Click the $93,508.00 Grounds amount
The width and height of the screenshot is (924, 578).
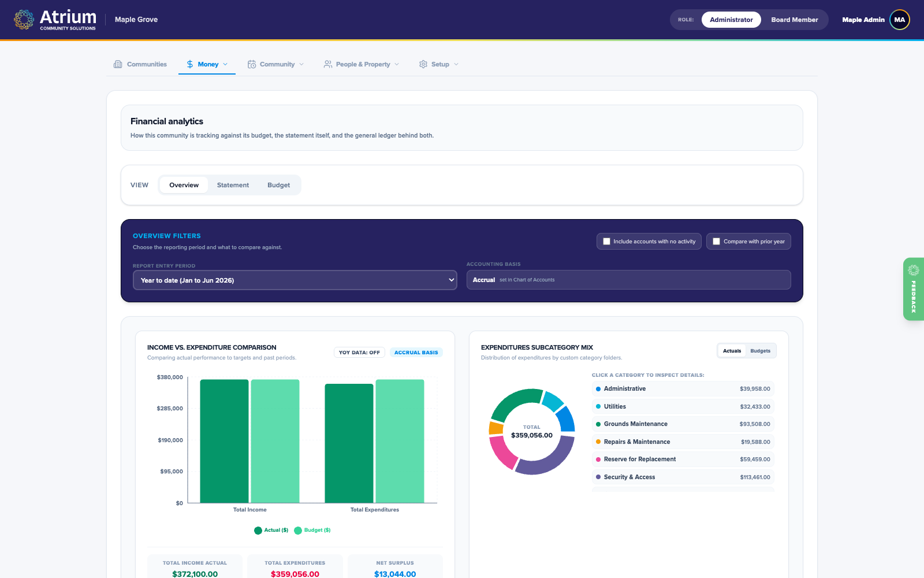click(x=755, y=424)
